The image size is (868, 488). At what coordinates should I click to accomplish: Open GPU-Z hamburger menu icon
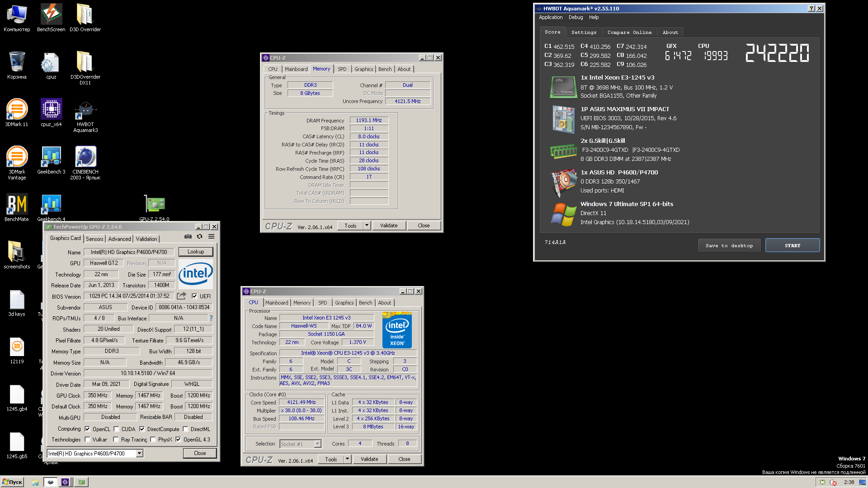tap(211, 236)
